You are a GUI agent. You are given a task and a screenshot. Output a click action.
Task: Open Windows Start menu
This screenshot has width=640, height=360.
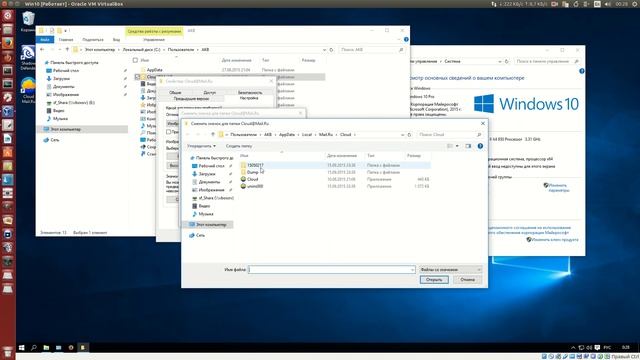click(x=22, y=347)
